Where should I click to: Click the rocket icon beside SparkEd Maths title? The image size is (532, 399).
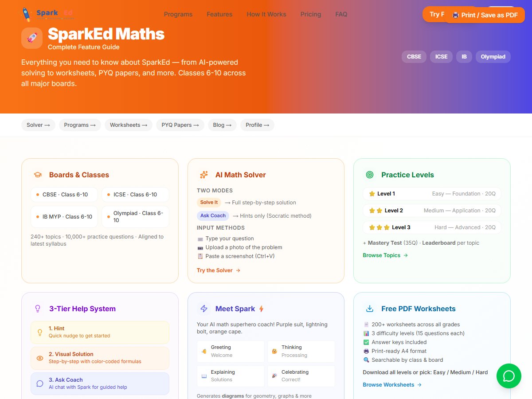click(x=32, y=38)
